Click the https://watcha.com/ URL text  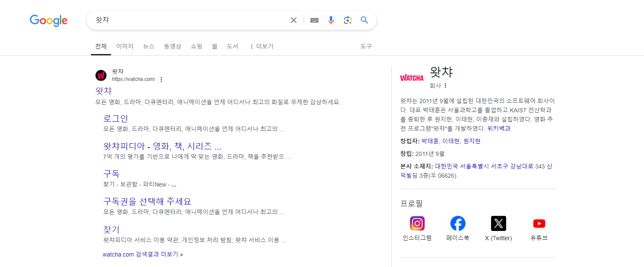133,79
